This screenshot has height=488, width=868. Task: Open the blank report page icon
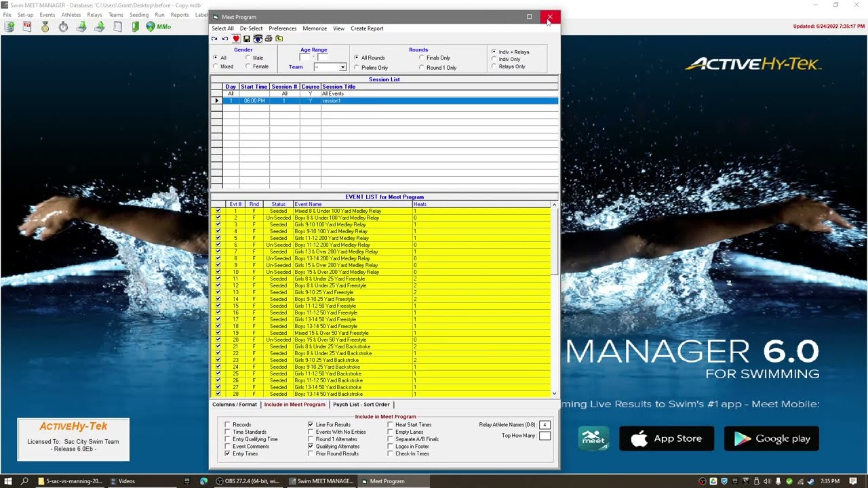117,26
